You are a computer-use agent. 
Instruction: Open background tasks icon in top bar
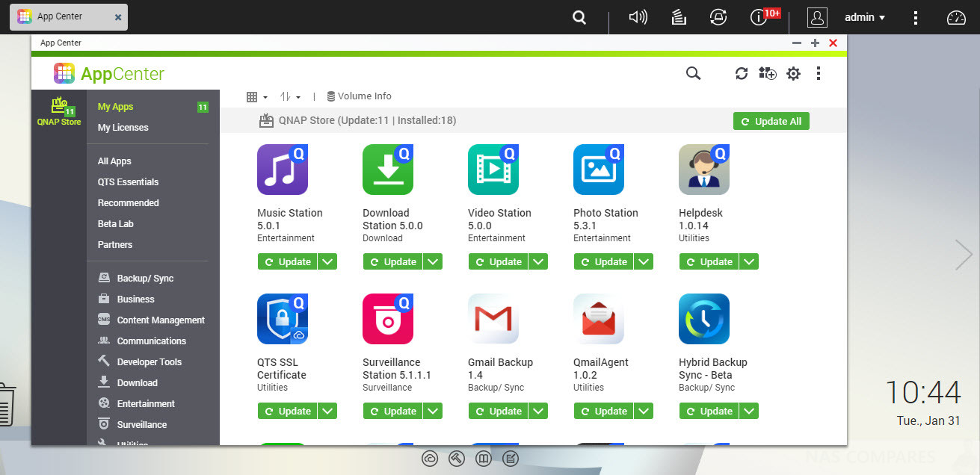pyautogui.click(x=679, y=17)
